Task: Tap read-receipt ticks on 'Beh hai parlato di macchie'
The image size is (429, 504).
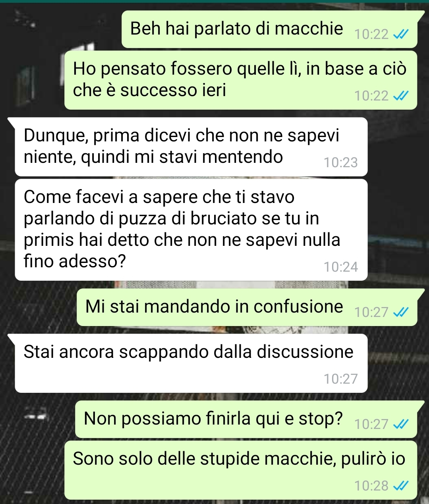Action: pos(400,35)
